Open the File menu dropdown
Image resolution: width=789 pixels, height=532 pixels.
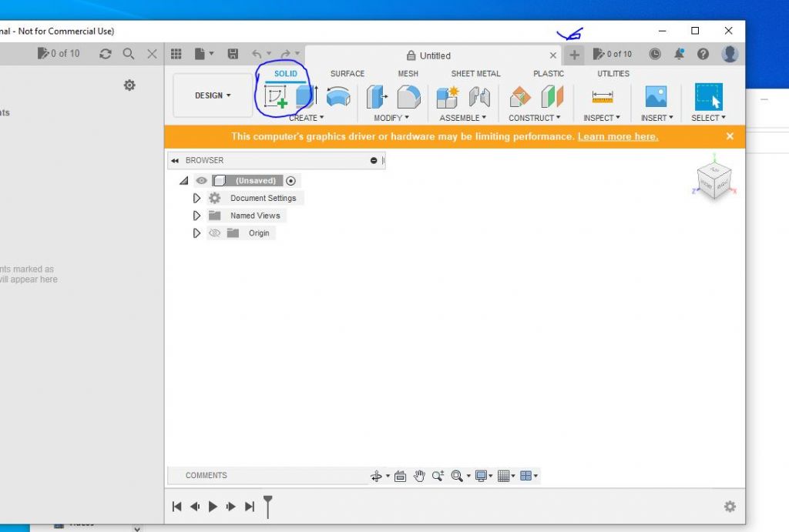coord(203,54)
